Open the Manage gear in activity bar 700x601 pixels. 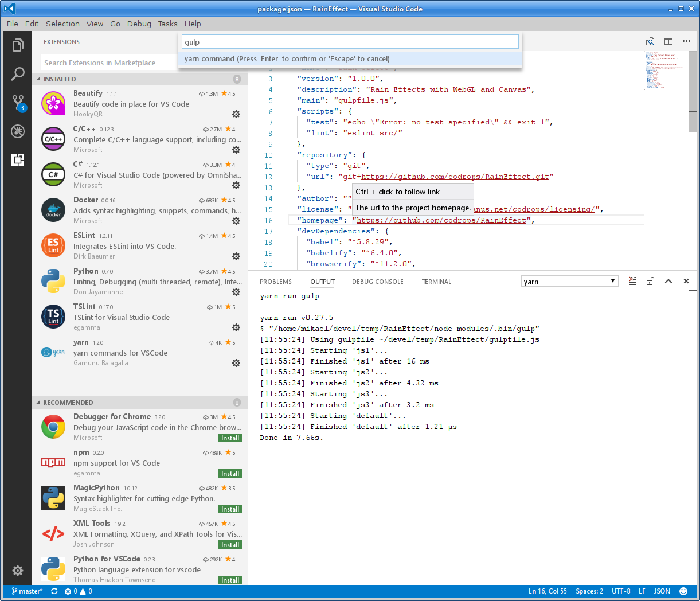click(x=18, y=571)
